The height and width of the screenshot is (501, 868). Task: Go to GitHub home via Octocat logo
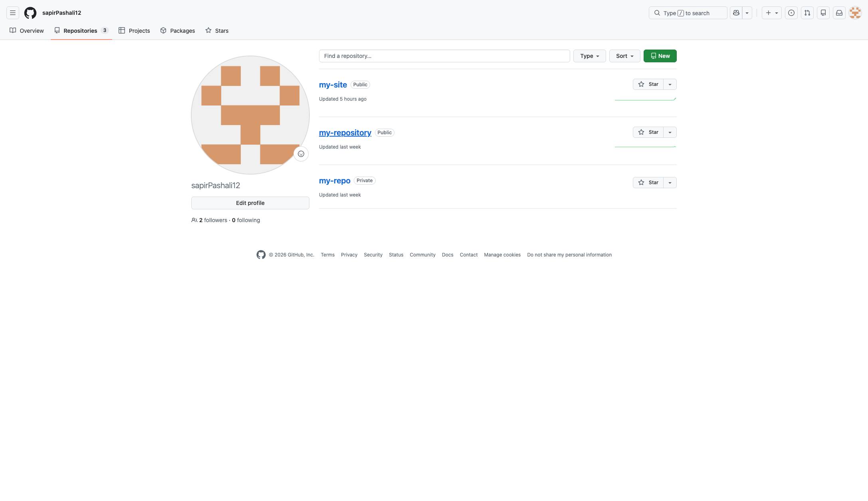pyautogui.click(x=30, y=13)
